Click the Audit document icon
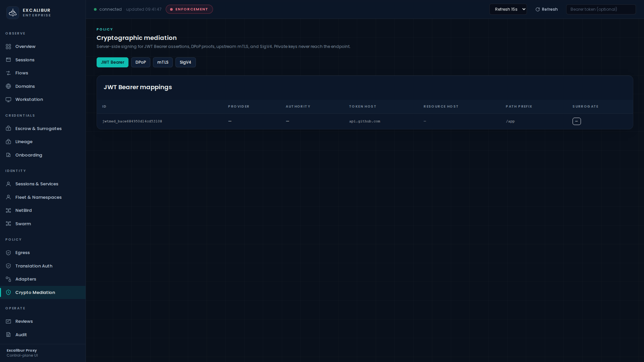Image resolution: width=644 pixels, height=362 pixels. [8, 335]
